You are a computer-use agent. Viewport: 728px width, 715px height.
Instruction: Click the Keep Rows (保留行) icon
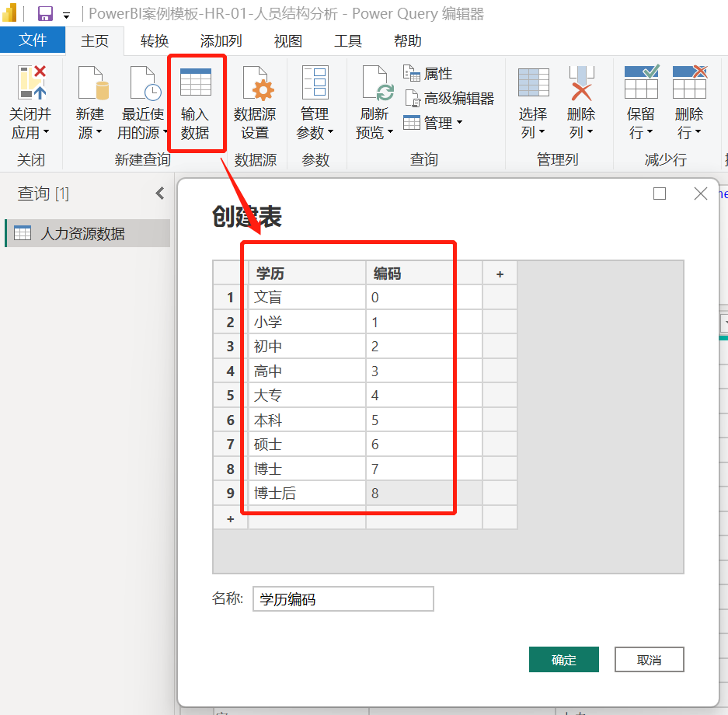642,82
